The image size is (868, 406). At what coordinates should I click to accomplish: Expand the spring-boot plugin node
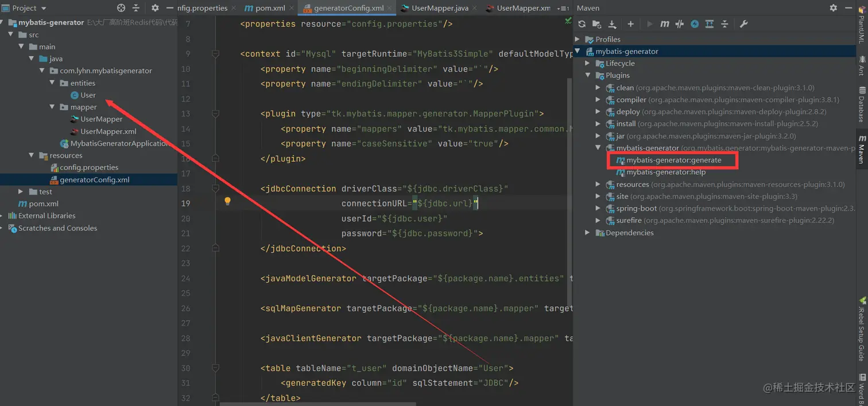tap(598, 208)
